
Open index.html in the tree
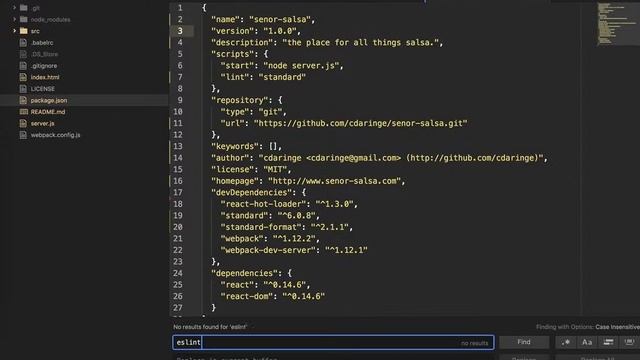pos(45,77)
